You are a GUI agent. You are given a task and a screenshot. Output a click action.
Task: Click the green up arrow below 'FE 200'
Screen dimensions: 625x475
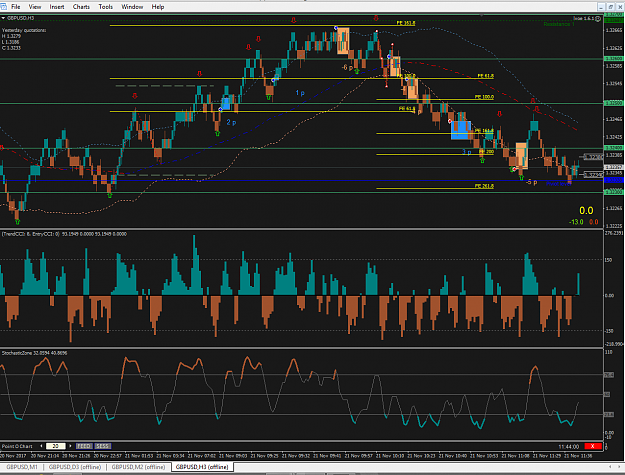(x=482, y=161)
